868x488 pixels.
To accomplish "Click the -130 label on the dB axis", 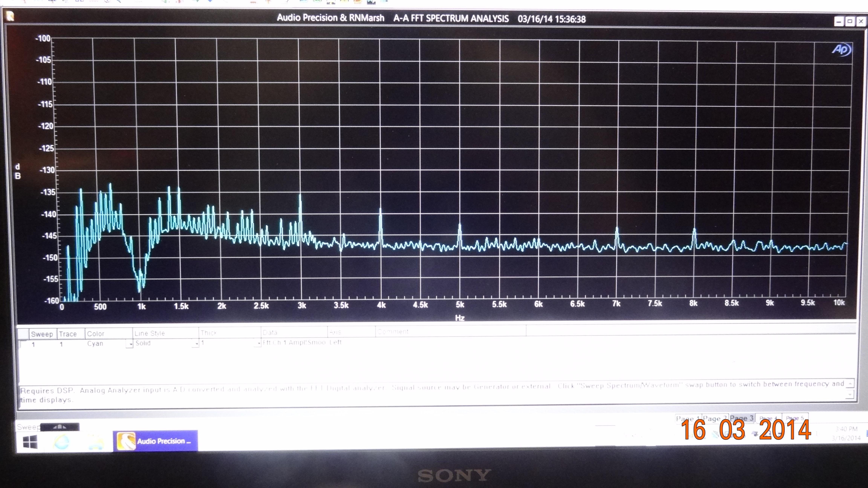I will 47,170.
